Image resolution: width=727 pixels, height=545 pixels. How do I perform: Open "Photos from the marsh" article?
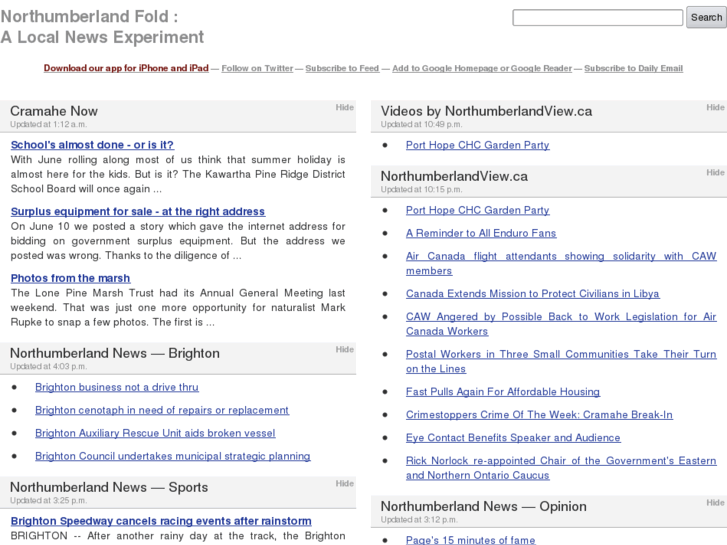point(70,278)
